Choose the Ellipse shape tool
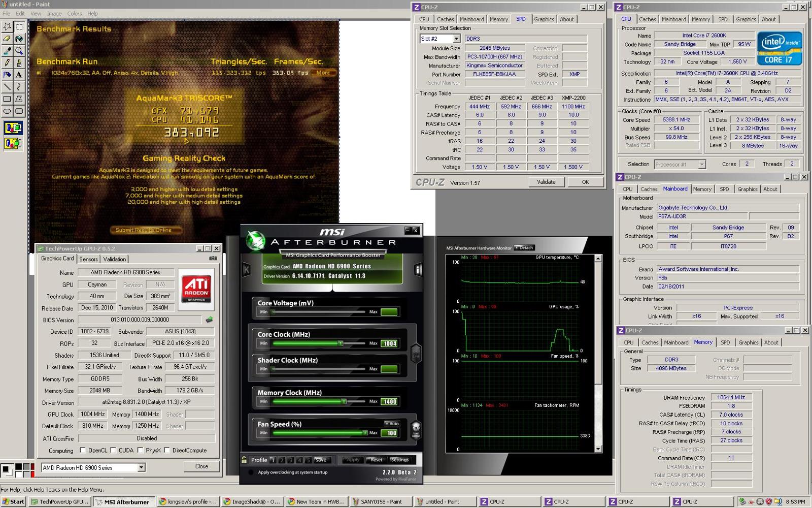812x508 pixels. click(x=7, y=111)
